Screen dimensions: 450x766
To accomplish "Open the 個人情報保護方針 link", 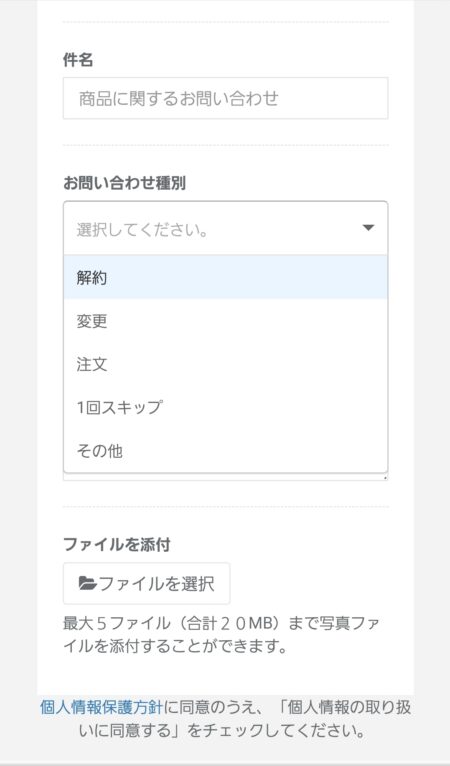I will pos(101,707).
